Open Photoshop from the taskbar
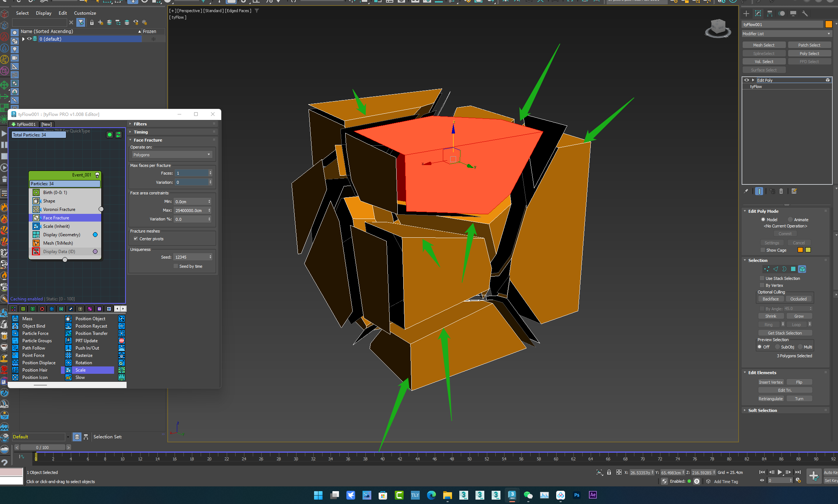This screenshot has height=504, width=838. [x=576, y=495]
